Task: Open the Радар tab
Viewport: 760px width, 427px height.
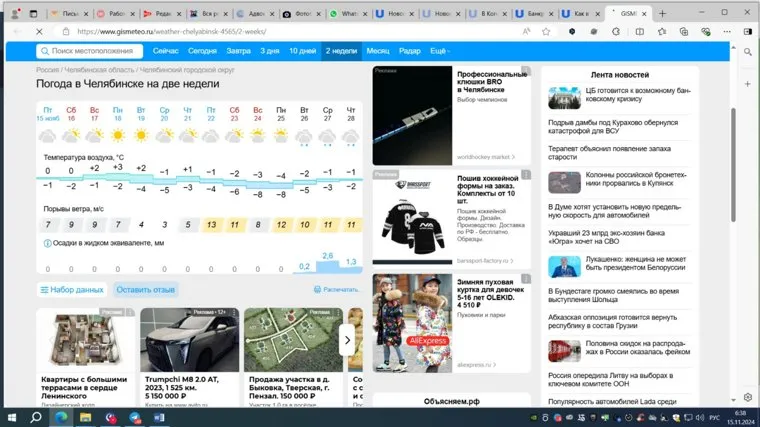Action: click(x=410, y=50)
